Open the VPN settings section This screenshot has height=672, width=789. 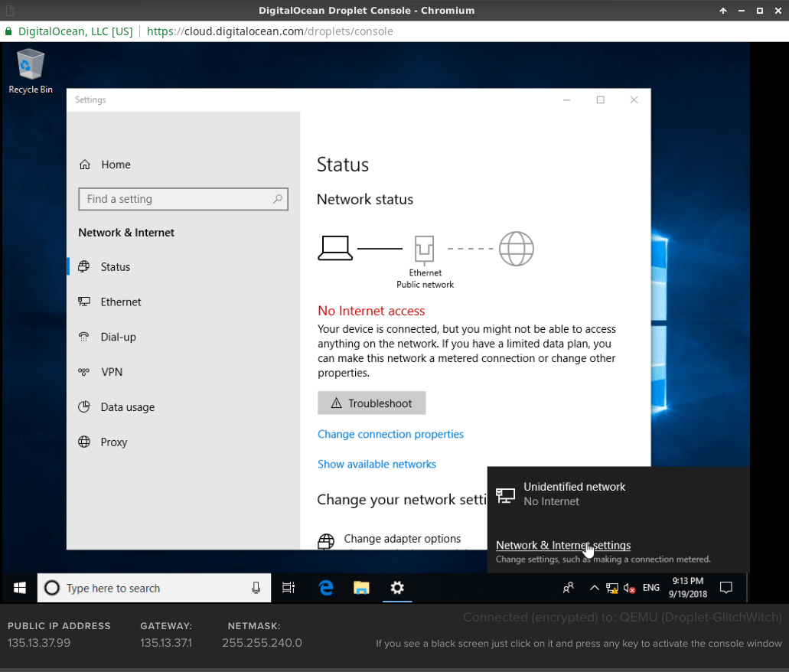coord(112,372)
